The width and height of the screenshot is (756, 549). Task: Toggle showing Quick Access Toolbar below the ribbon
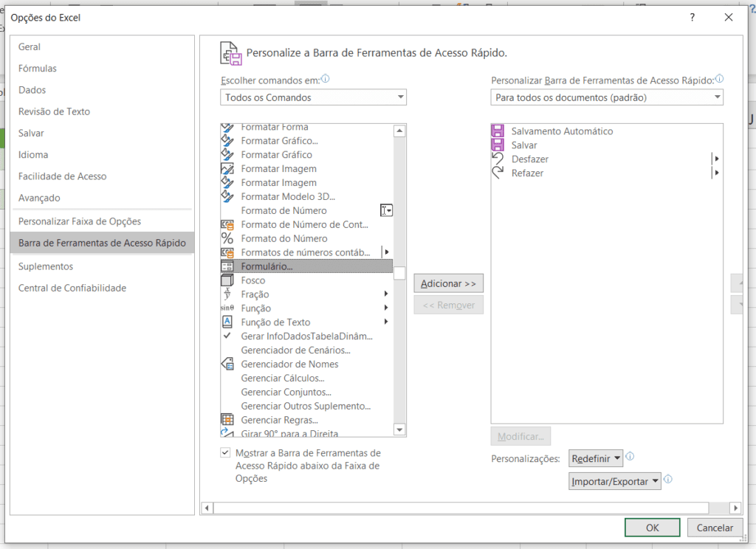coord(225,453)
